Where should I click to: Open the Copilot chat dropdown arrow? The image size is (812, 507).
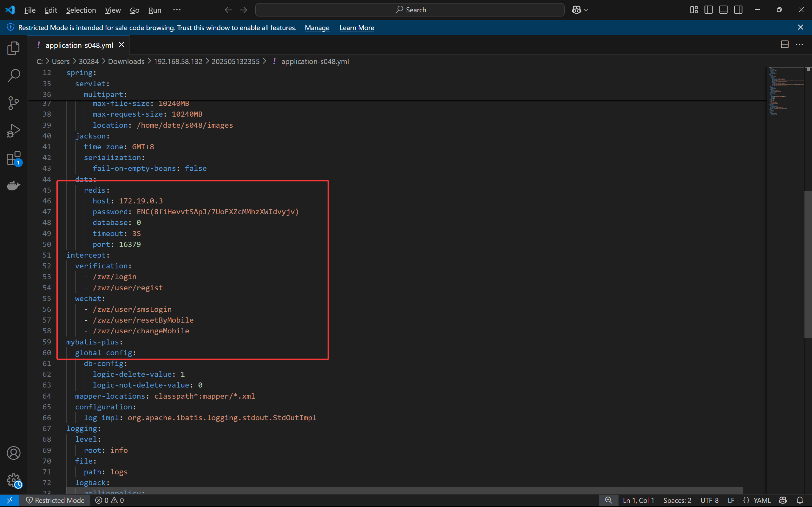(x=586, y=10)
